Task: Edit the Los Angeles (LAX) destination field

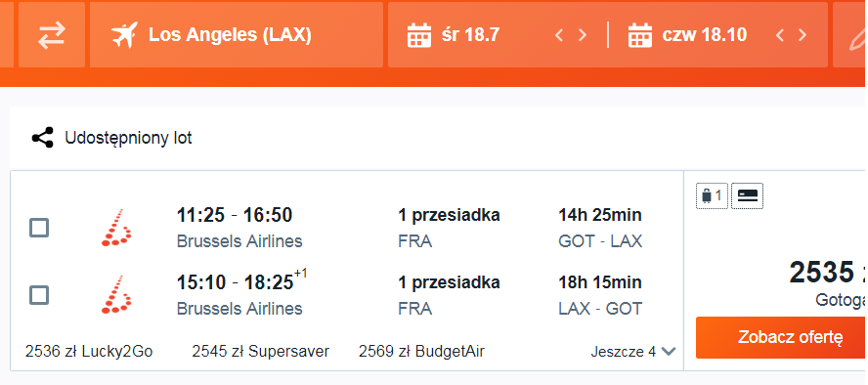Action: pyautogui.click(x=237, y=35)
